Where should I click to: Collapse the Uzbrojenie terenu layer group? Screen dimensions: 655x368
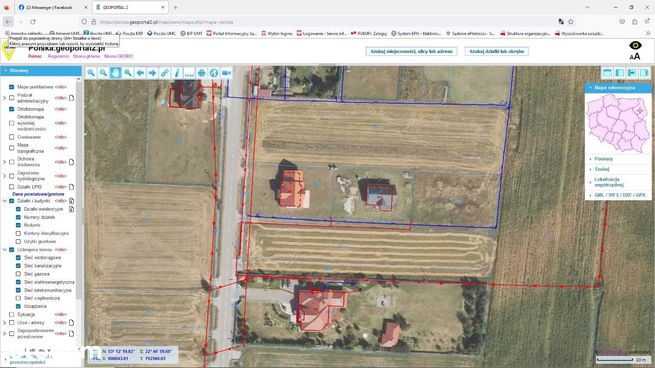5,250
